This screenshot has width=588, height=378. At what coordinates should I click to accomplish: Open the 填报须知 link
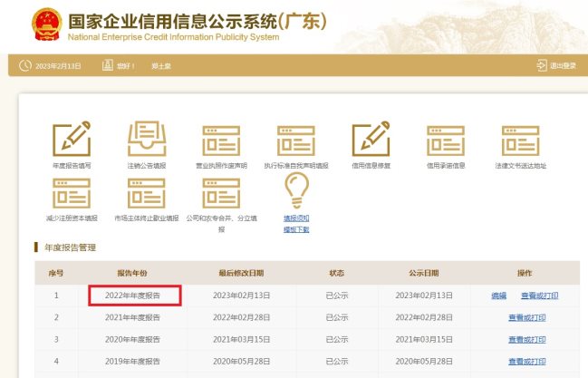click(296, 218)
